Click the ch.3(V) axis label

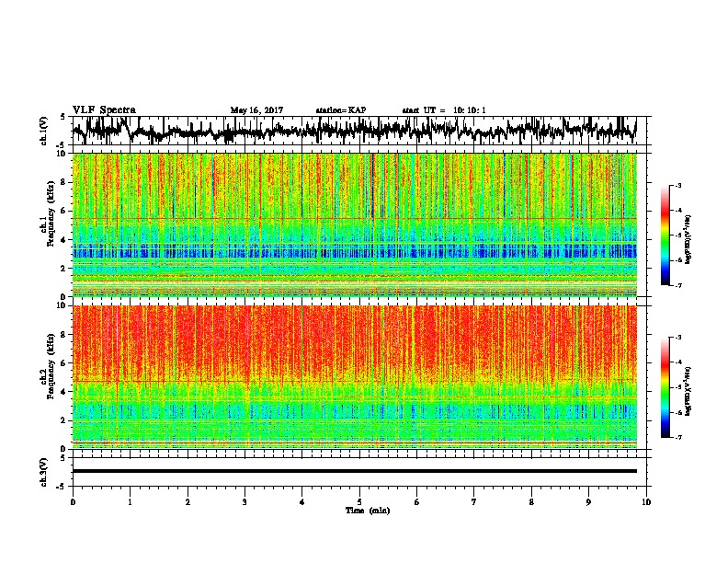(x=44, y=472)
